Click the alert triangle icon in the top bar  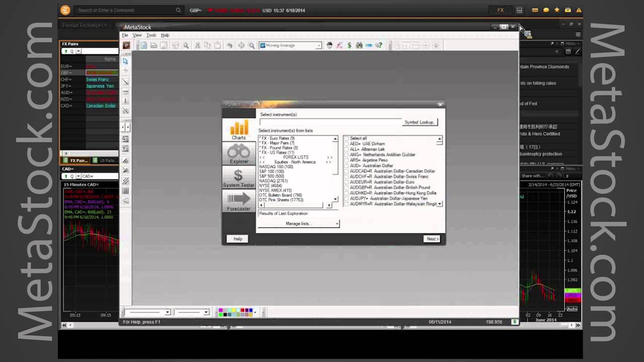click(579, 10)
